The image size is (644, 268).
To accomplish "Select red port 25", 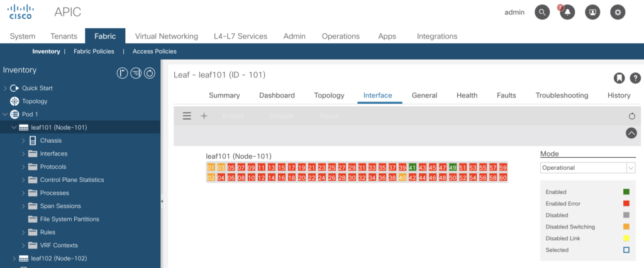I will [332, 167].
